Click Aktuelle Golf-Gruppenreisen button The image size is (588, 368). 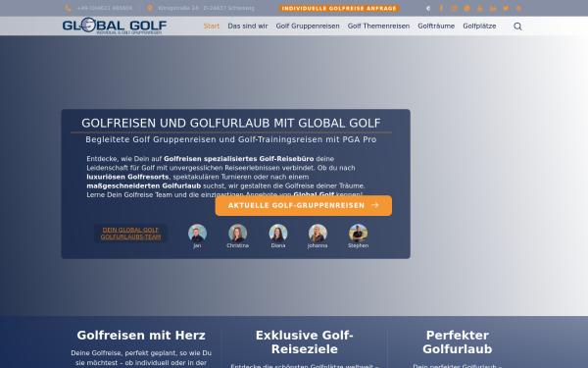pyautogui.click(x=304, y=205)
